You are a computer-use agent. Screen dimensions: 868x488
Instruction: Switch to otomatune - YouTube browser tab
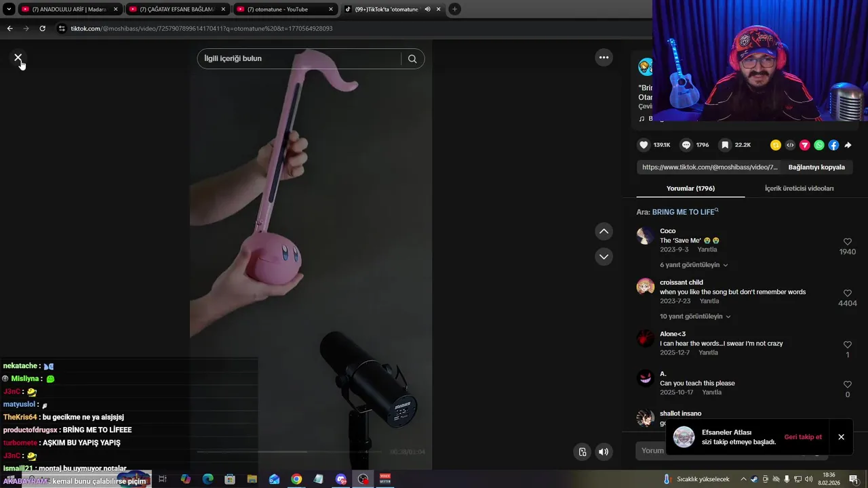pyautogui.click(x=285, y=9)
